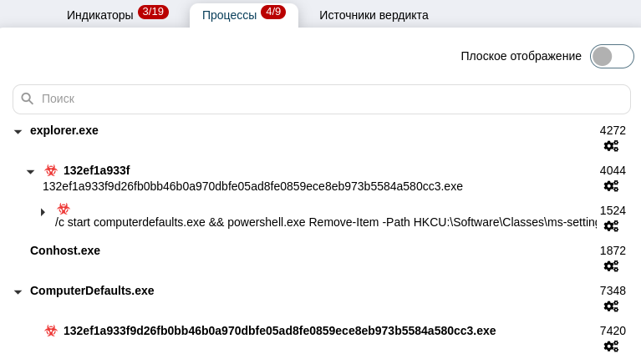The width and height of the screenshot is (641, 364).
Task: Collapse the 132ef1a933f child process node
Action: [31, 172]
